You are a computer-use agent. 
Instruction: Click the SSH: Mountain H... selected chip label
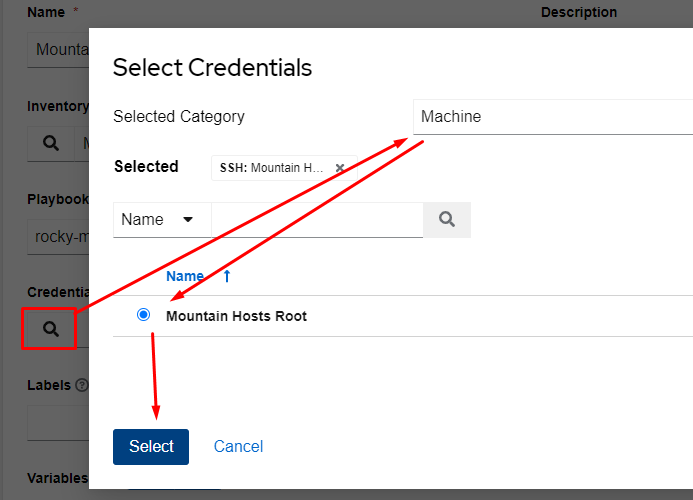[x=273, y=168]
